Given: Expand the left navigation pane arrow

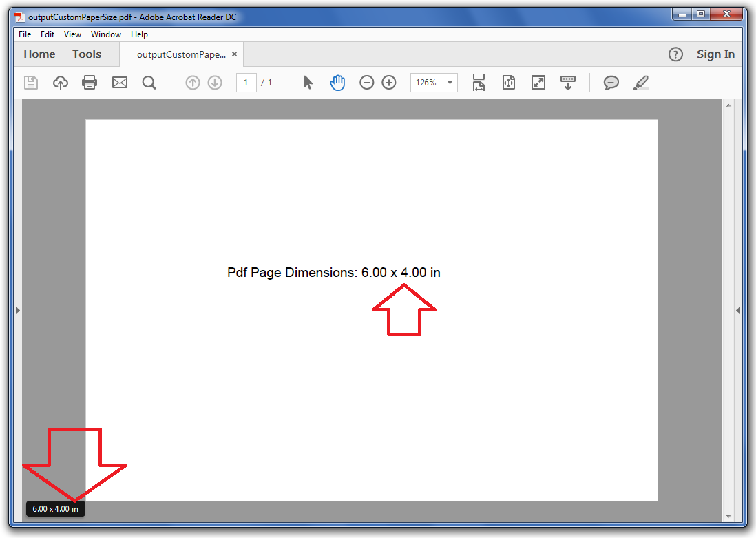Looking at the screenshot, I should pos(17,310).
